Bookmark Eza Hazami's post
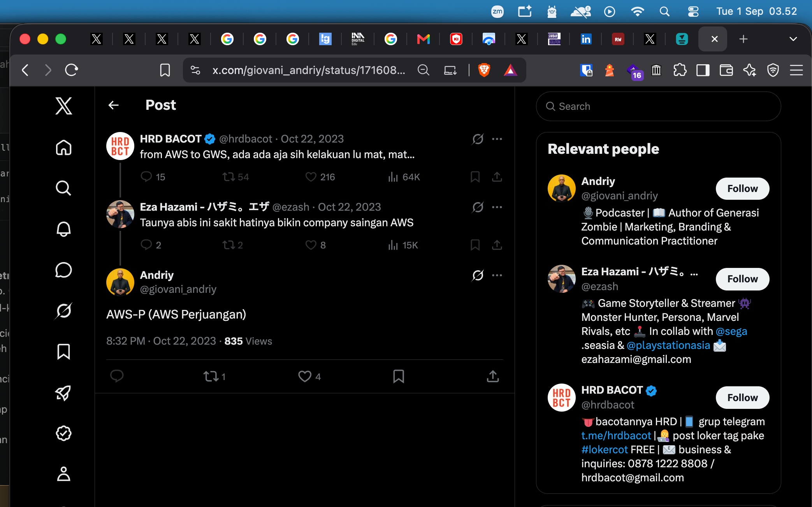 click(x=475, y=245)
